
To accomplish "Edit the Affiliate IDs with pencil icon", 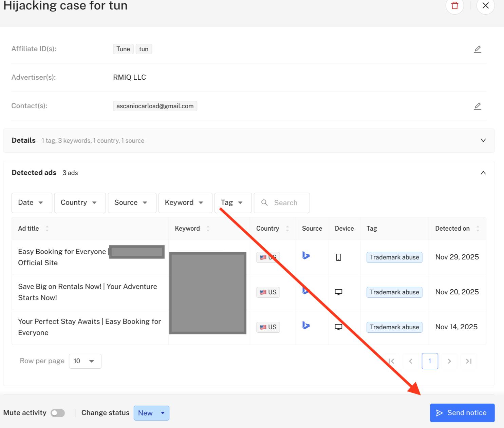I will [x=478, y=49].
